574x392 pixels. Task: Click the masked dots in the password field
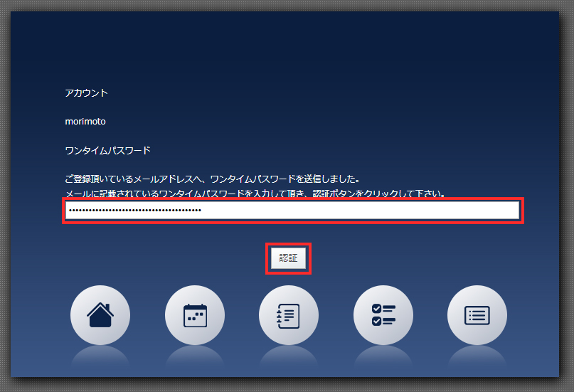(x=134, y=211)
